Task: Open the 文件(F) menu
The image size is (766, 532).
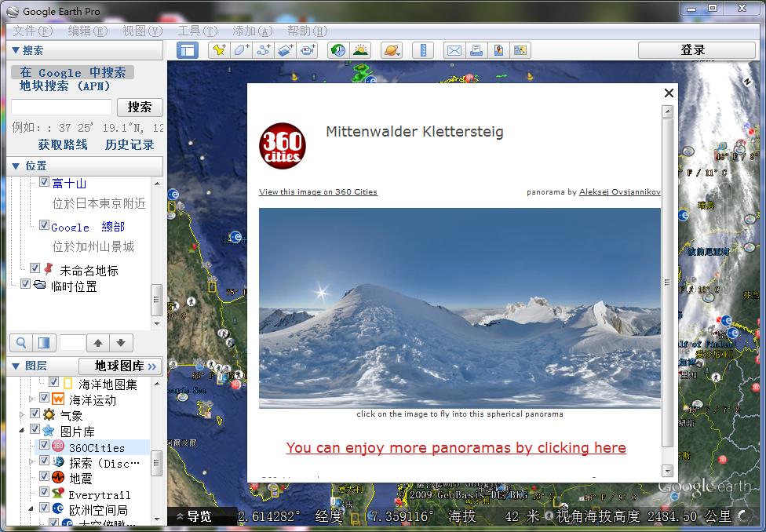Action: 33,31
